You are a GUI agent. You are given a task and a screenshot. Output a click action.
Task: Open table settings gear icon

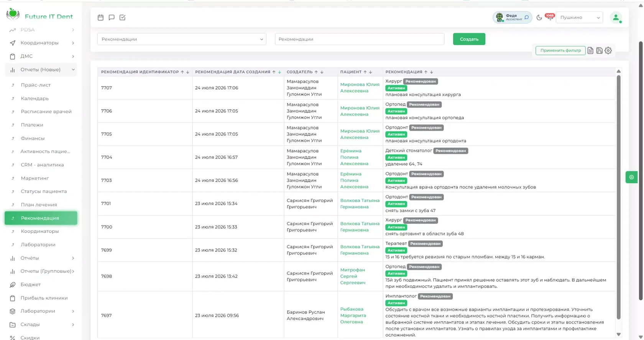[x=608, y=51]
